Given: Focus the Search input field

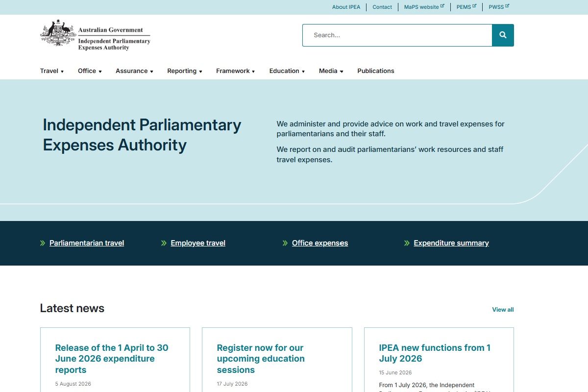Looking at the screenshot, I should tap(397, 35).
